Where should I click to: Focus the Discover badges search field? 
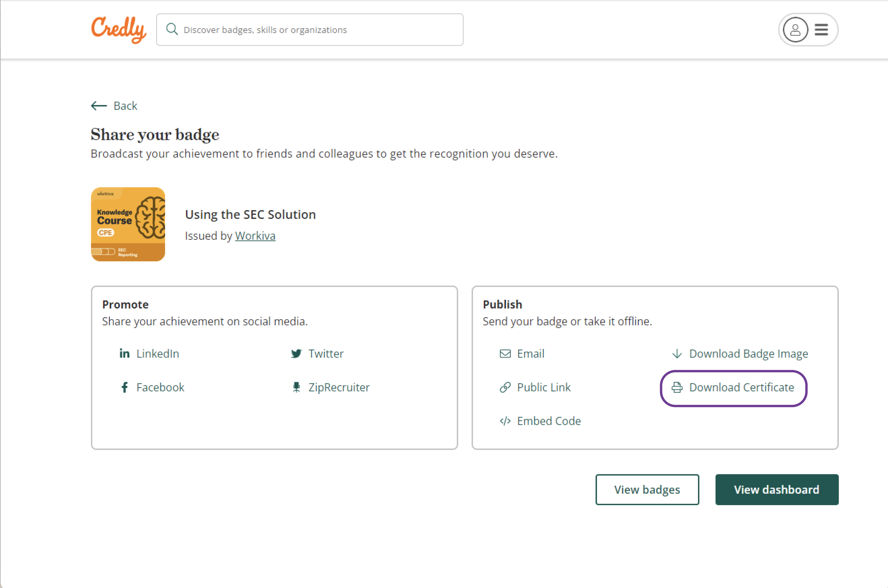click(310, 30)
